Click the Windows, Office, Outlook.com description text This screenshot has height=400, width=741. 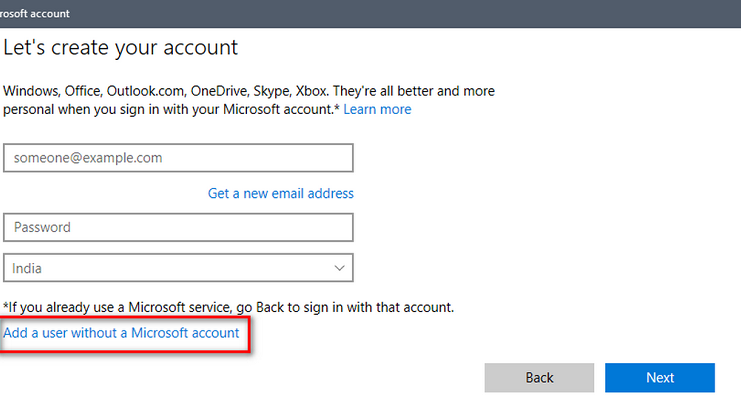pos(249,100)
